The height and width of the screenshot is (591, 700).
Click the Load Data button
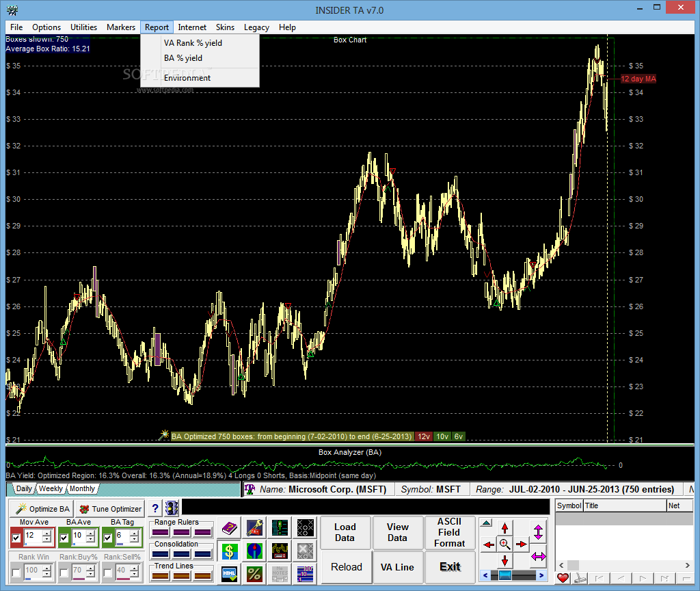[x=345, y=532]
